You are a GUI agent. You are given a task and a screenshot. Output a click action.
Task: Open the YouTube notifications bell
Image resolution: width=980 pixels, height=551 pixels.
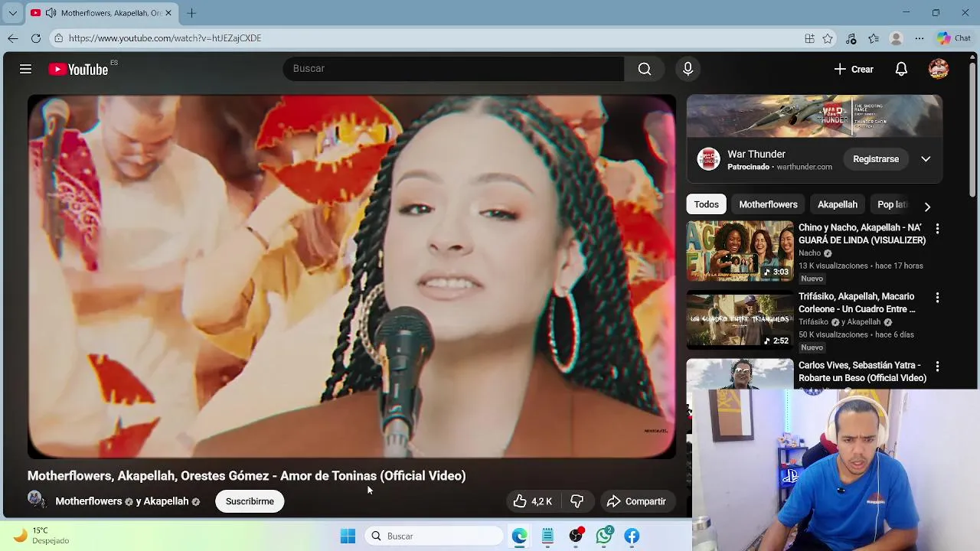coord(901,69)
